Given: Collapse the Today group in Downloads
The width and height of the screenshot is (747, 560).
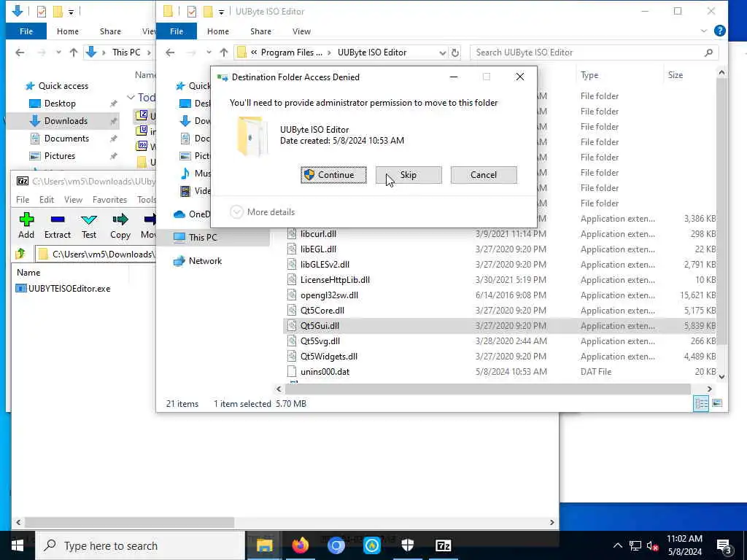Looking at the screenshot, I should tap(131, 97).
